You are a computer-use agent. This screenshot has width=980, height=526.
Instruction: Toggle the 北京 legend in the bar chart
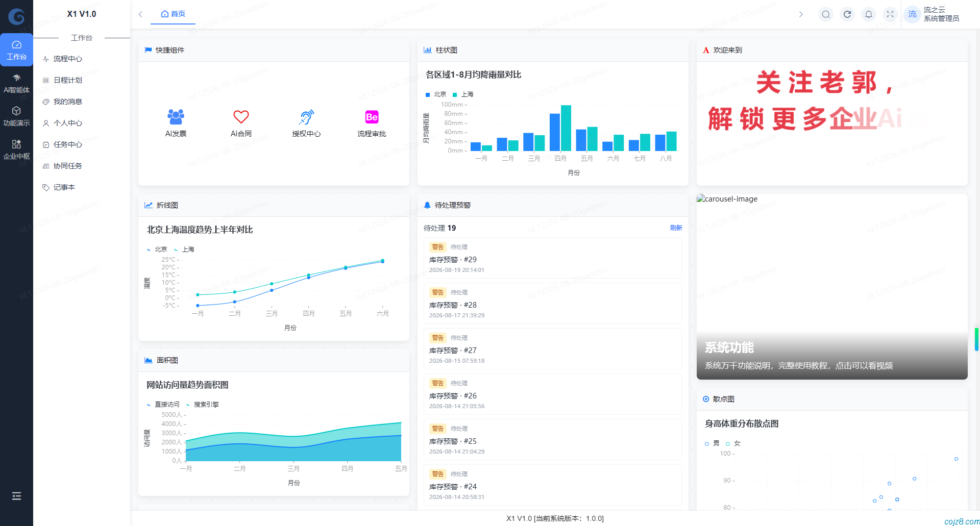(435, 94)
